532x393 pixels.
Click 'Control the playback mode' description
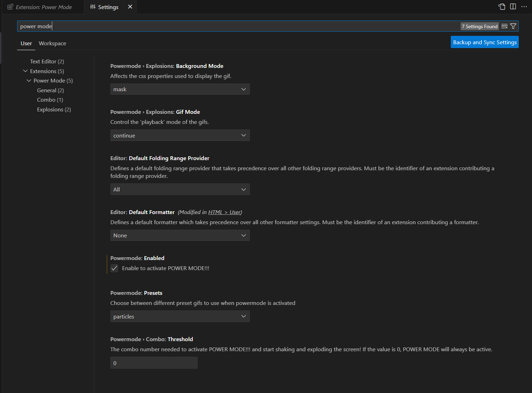pyautogui.click(x=160, y=122)
